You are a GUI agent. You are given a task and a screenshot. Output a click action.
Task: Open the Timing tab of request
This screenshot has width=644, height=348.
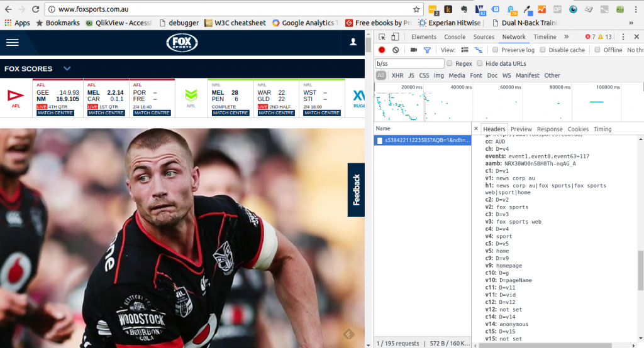coord(602,129)
